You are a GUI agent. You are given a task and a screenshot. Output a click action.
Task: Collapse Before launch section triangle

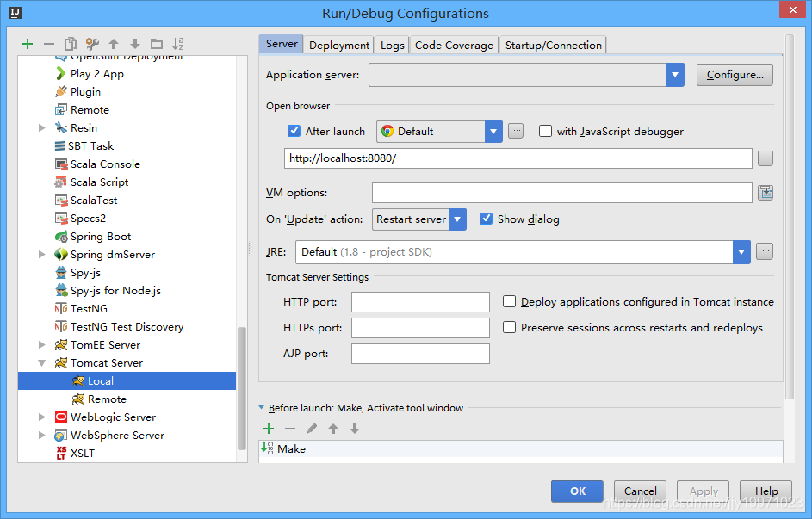(x=262, y=408)
